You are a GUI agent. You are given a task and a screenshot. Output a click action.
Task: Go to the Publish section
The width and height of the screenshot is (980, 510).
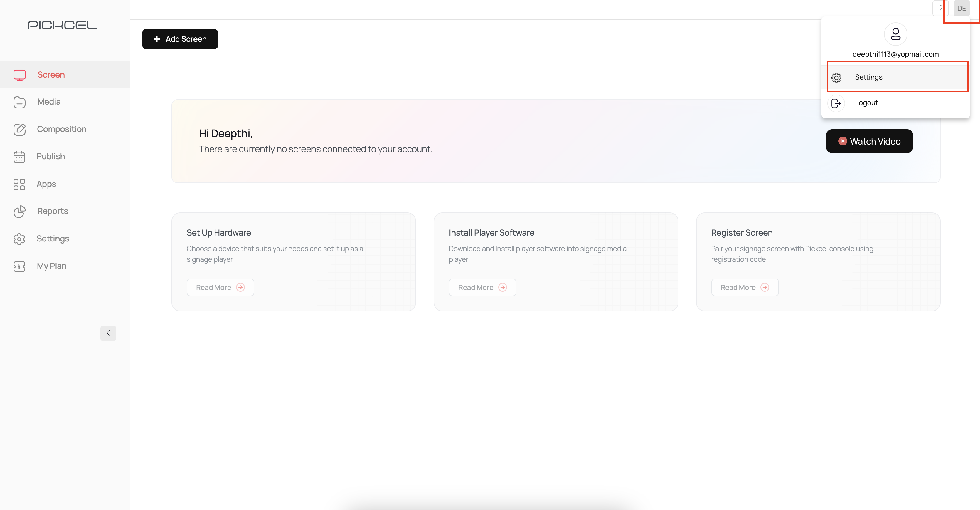[65, 156]
